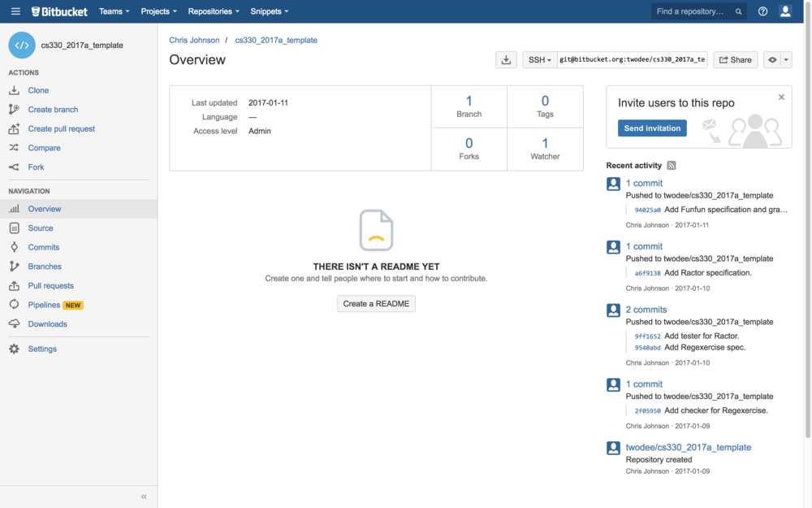Open the SSH protocol dropdown

(x=539, y=60)
